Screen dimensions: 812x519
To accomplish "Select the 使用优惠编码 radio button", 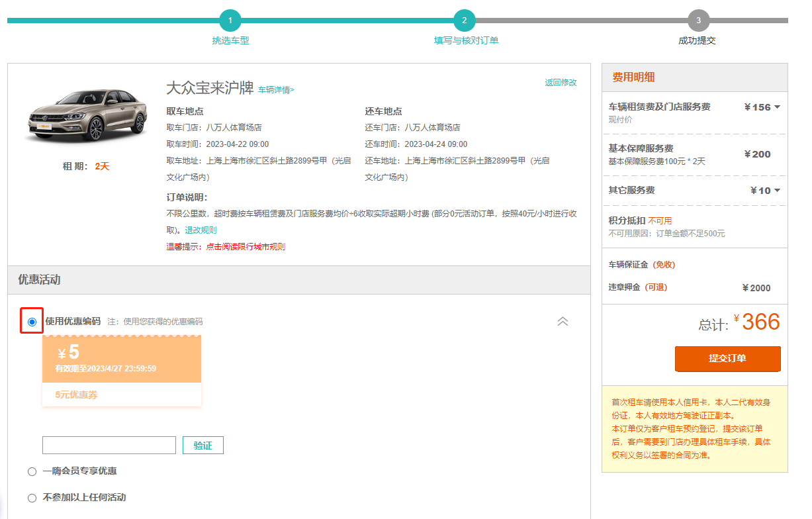I will click(x=32, y=322).
